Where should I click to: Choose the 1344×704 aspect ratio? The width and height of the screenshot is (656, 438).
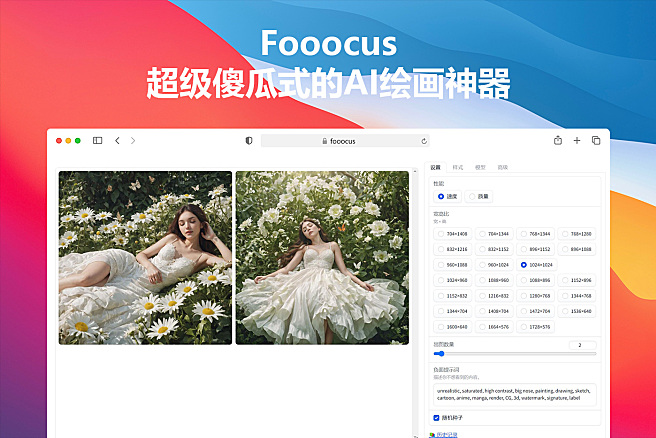(x=453, y=311)
